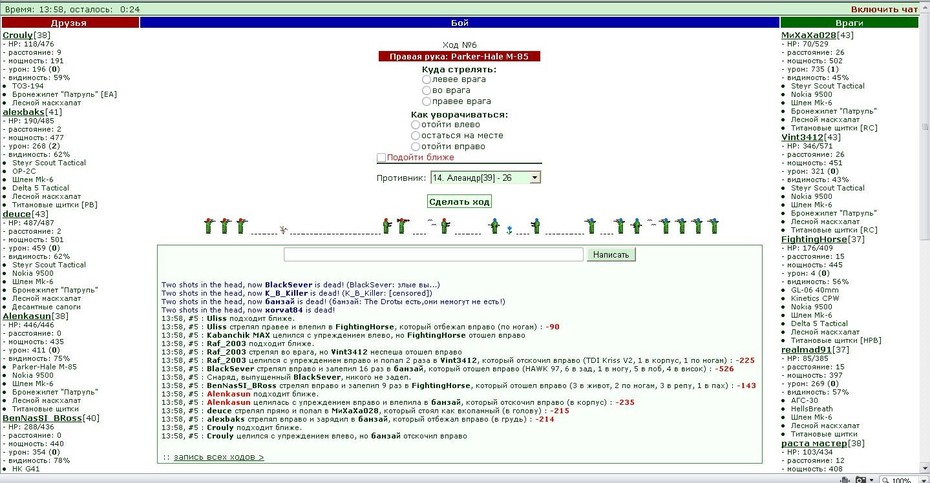Open FightingHorse's profile in enemies list
Image resolution: width=930 pixels, height=483 pixels.
click(x=814, y=239)
